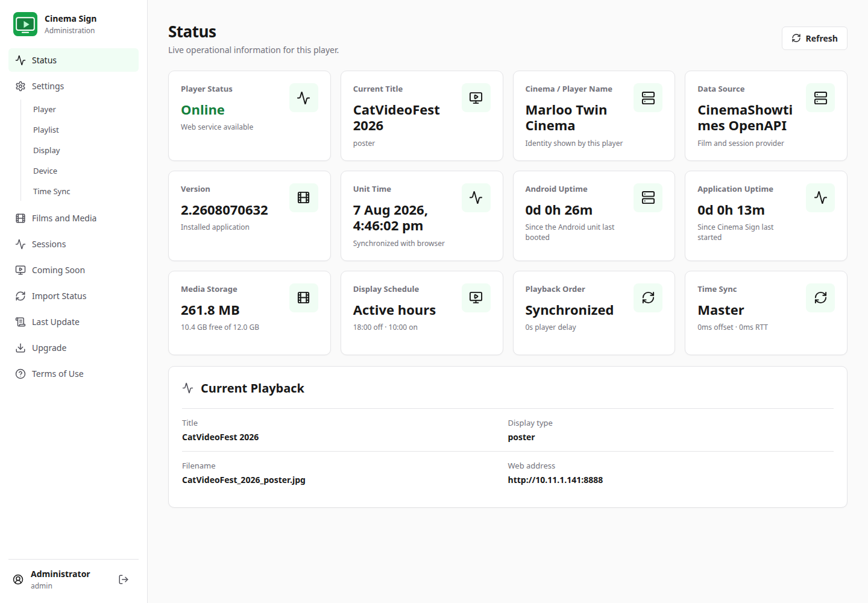
Task: Go to Time Sync settings
Action: click(83, 191)
